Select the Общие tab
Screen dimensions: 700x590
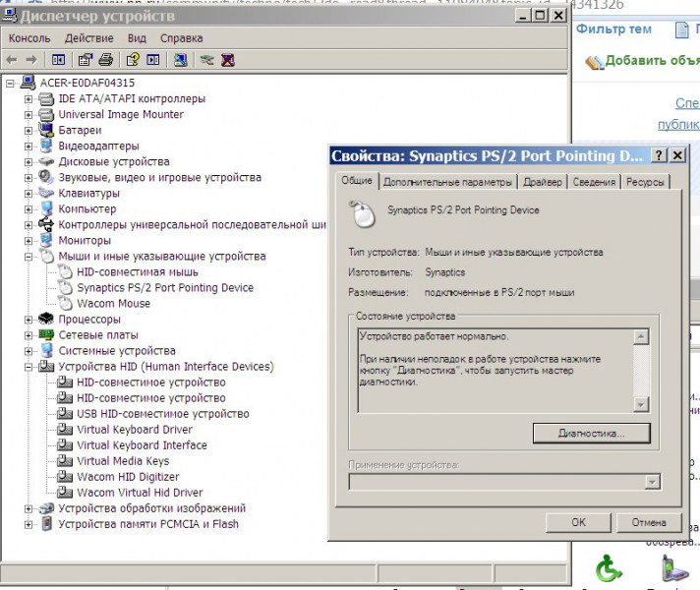point(357,180)
